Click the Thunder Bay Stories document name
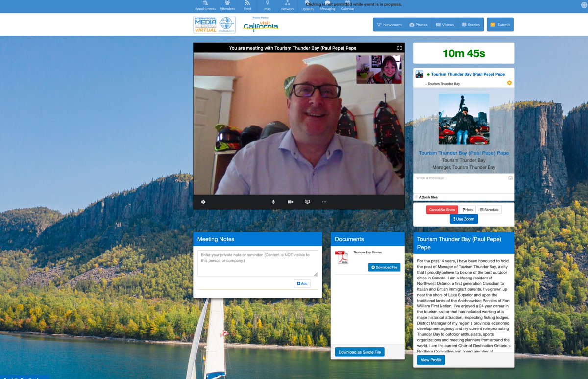 tap(367, 253)
